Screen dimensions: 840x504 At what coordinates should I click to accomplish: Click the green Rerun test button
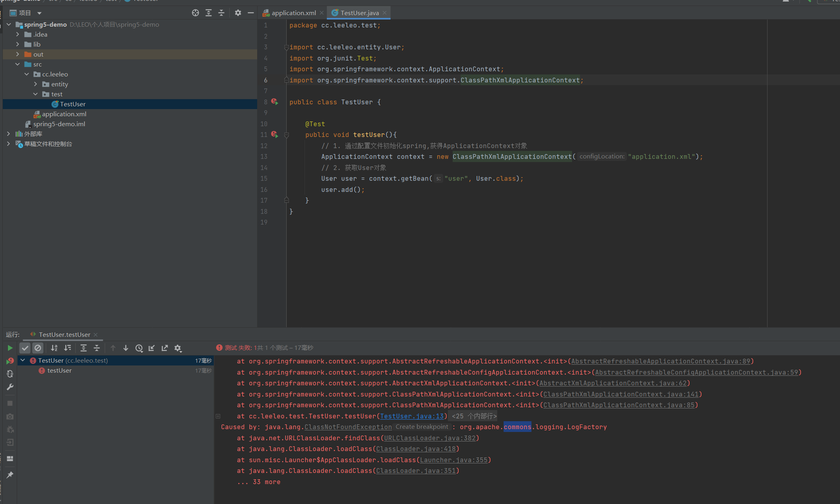coord(10,348)
